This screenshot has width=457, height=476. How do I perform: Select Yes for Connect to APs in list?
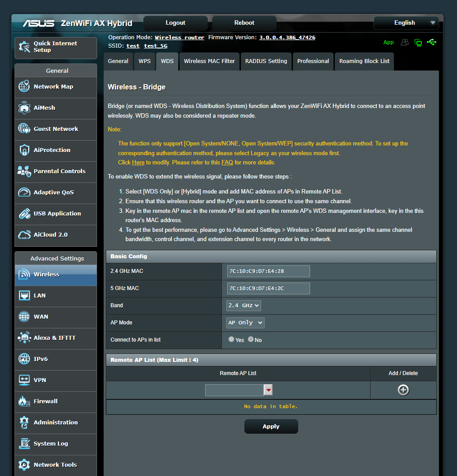pos(231,339)
